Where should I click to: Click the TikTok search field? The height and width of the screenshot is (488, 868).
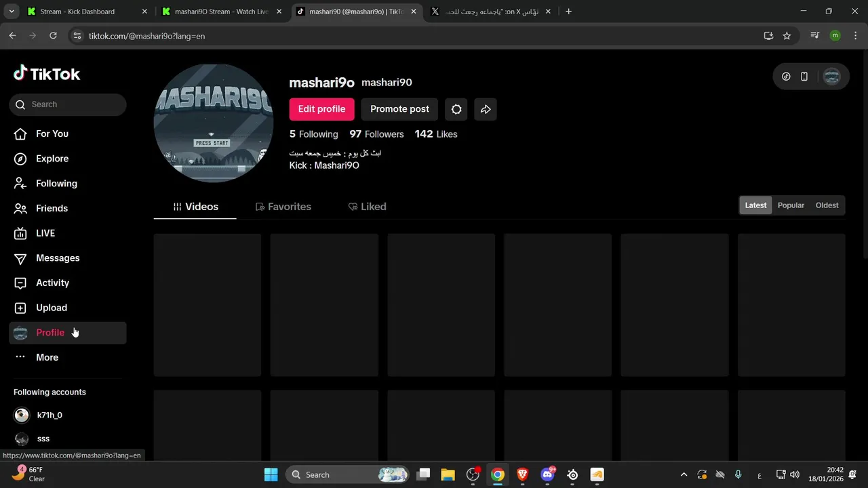tap(68, 104)
